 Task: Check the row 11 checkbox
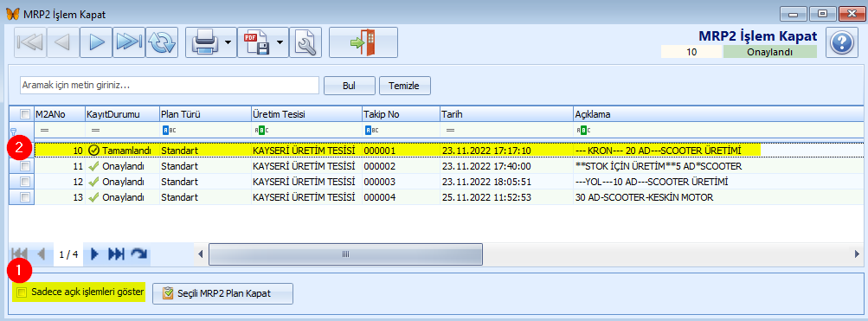coord(24,166)
